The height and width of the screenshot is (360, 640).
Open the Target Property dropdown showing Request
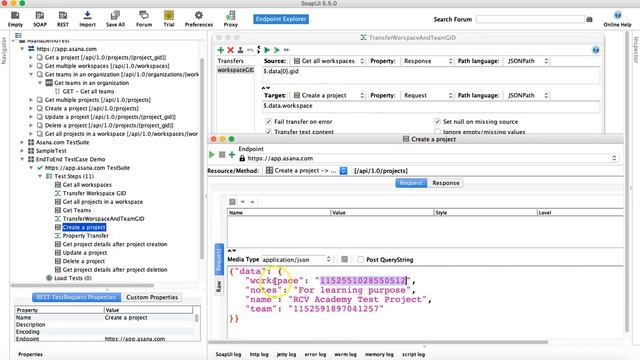427,95
